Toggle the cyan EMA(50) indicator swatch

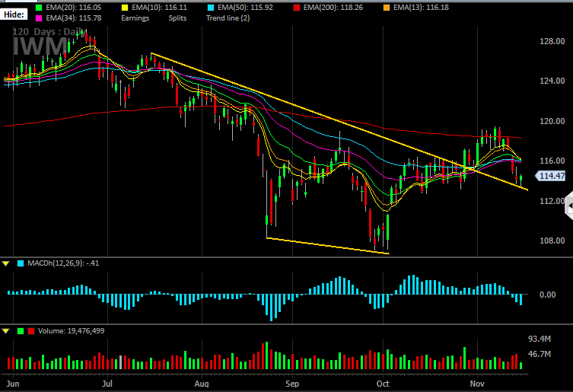coord(211,8)
